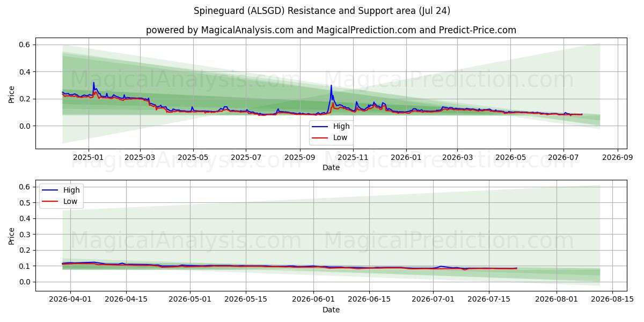
Task: Click the top chart 'Date' axis label
Action: (x=331, y=168)
